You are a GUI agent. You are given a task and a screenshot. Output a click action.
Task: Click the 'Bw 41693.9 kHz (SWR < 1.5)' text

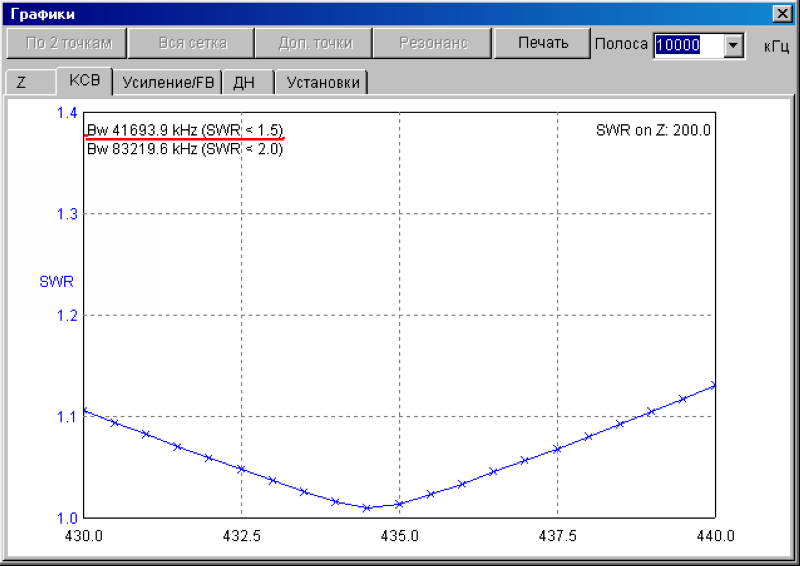click(185, 130)
